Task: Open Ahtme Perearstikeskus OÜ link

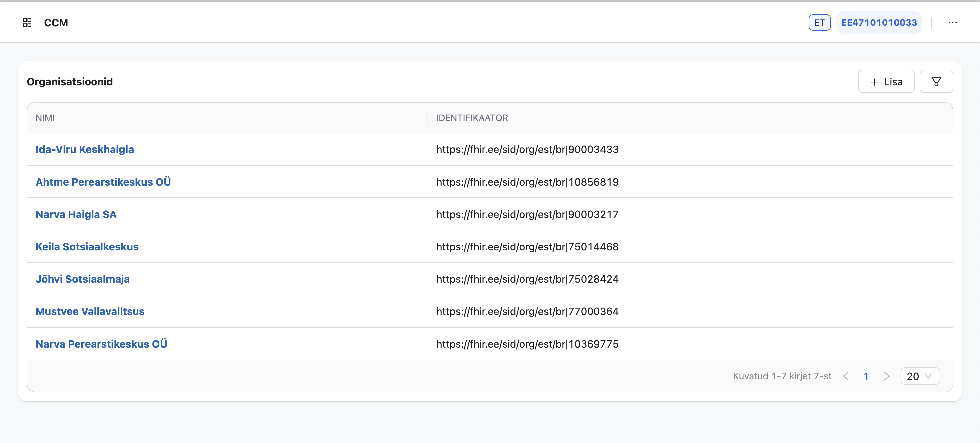Action: [103, 182]
